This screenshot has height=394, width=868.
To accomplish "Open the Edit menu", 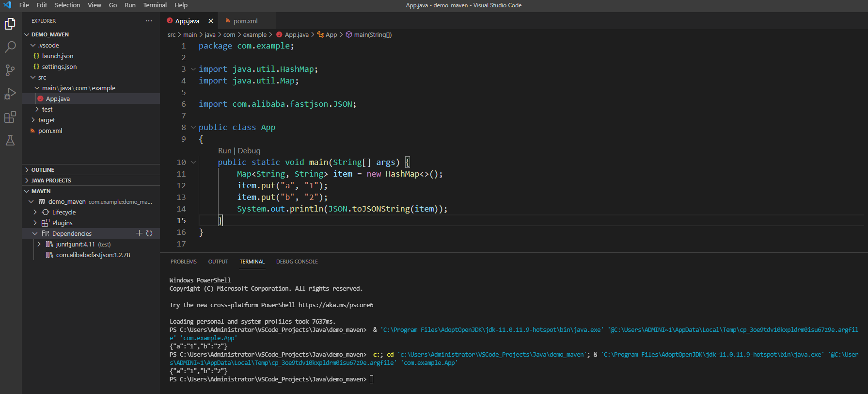I will coord(42,5).
